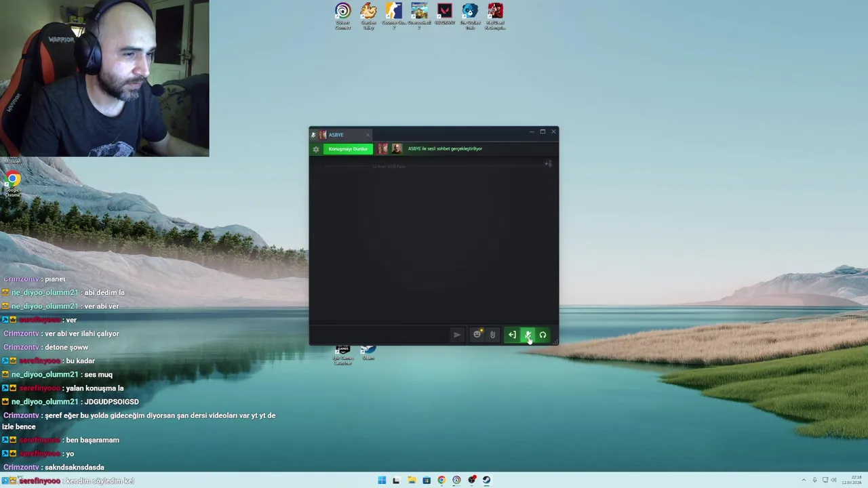
Task: Click the Steam icon in the taskbar
Action: 486,481
